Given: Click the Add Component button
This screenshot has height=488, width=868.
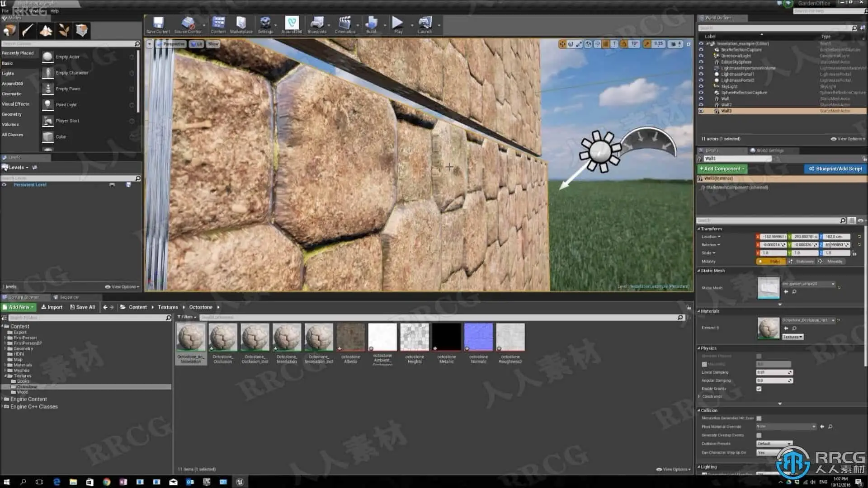Looking at the screenshot, I should coord(722,169).
